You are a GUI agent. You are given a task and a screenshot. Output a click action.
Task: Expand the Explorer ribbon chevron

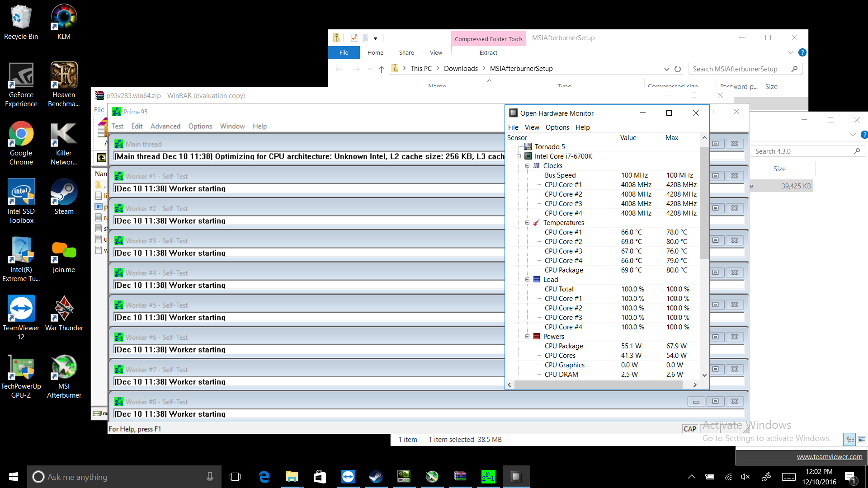(x=791, y=52)
